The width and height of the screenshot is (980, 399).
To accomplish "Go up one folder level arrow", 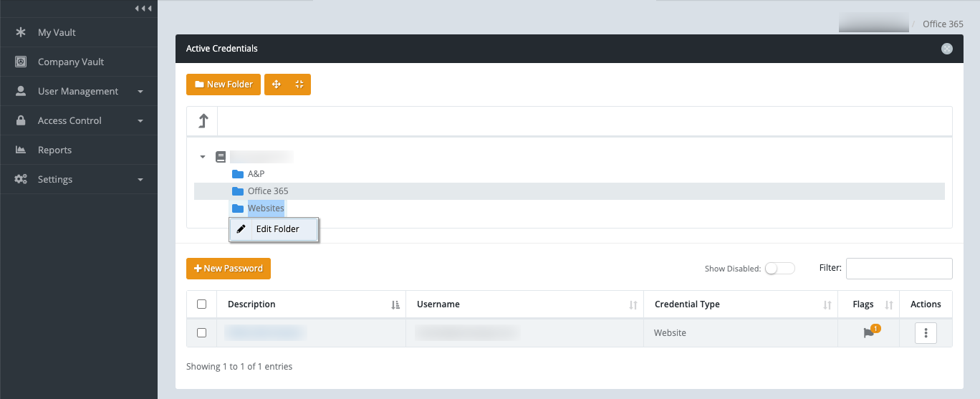I will (202, 121).
